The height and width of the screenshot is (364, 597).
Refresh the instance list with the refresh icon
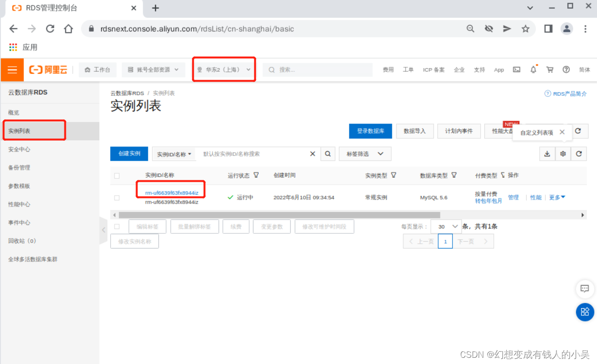coord(579,154)
